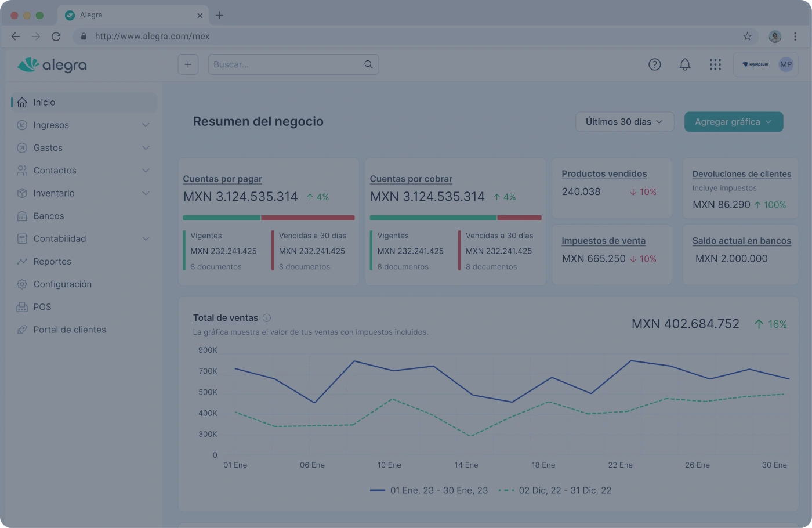Image resolution: width=812 pixels, height=528 pixels.
Task: Open the apps grid menu
Action: [715, 64]
